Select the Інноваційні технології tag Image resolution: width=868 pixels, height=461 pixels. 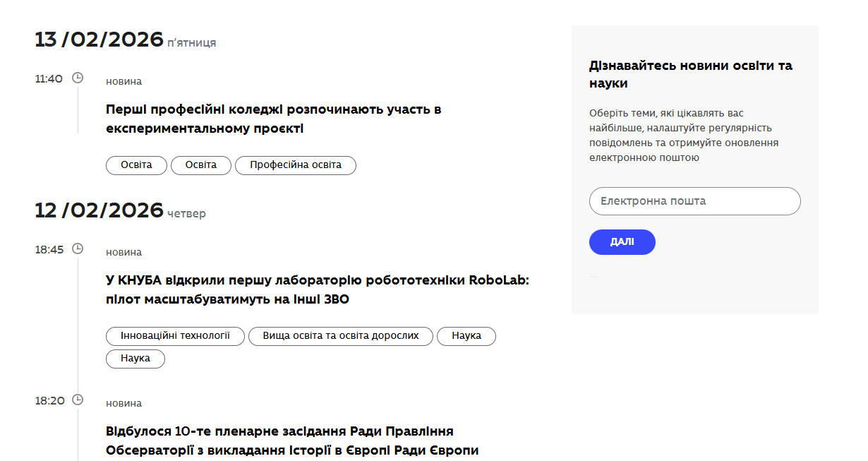tap(175, 336)
